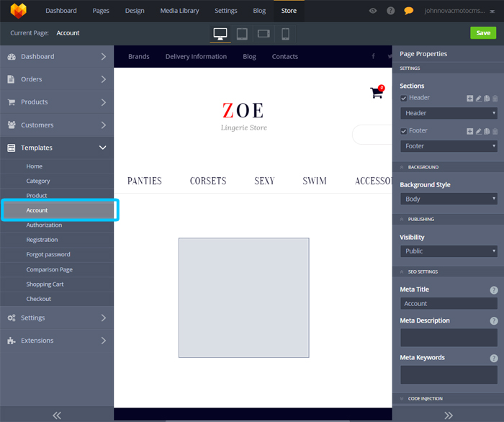Select the Comparison Page template
Image resolution: width=504 pixels, height=422 pixels.
57,269
